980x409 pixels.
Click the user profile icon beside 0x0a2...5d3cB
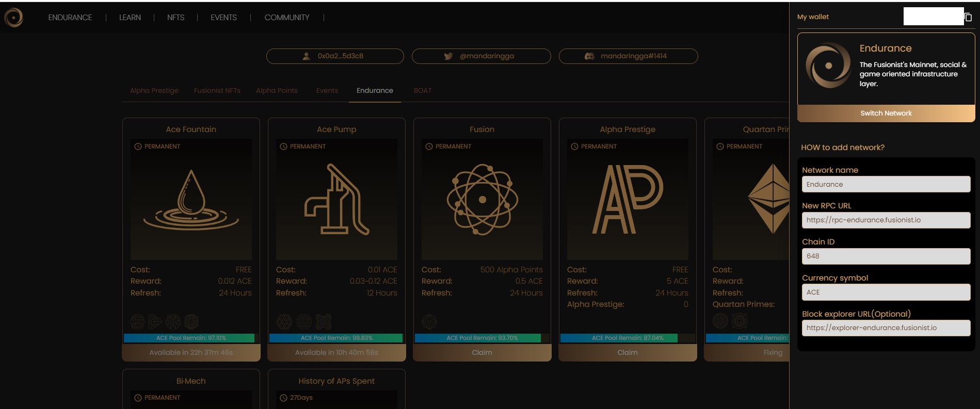[307, 56]
